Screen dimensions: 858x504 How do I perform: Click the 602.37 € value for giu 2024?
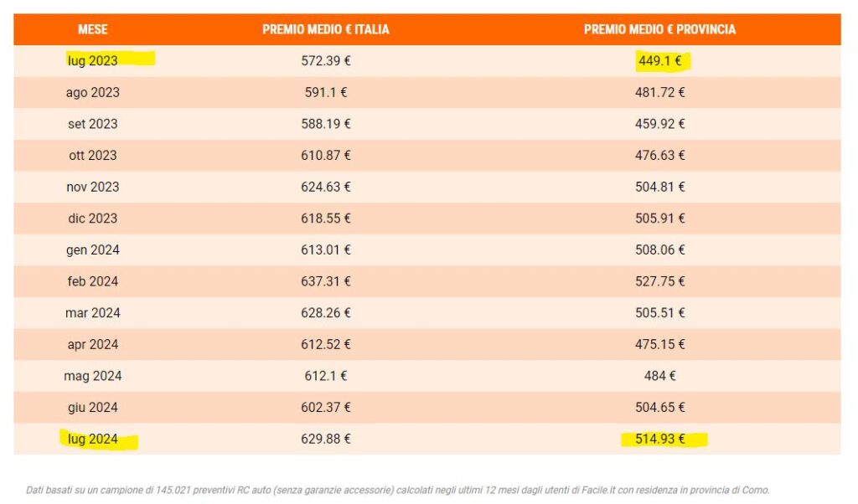click(326, 408)
